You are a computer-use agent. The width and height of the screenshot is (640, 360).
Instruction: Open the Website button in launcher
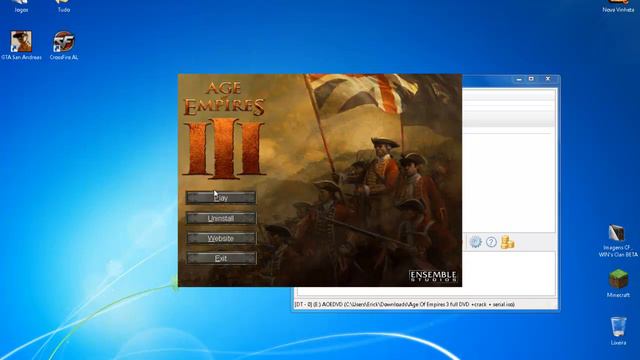(x=221, y=238)
